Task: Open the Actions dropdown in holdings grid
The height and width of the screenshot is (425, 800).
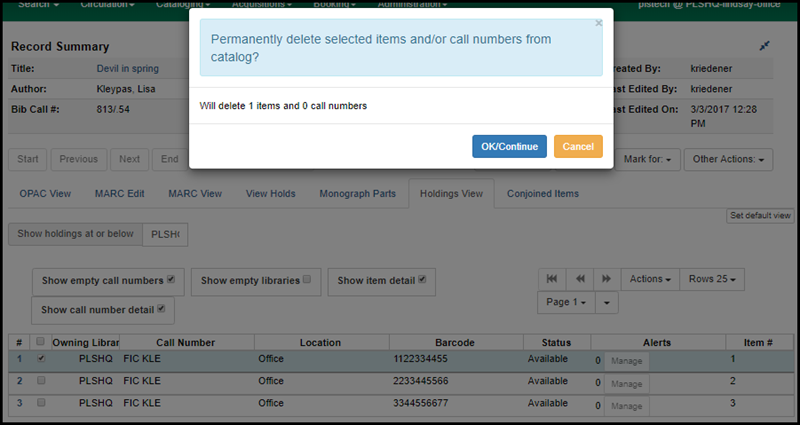Action: click(x=650, y=279)
